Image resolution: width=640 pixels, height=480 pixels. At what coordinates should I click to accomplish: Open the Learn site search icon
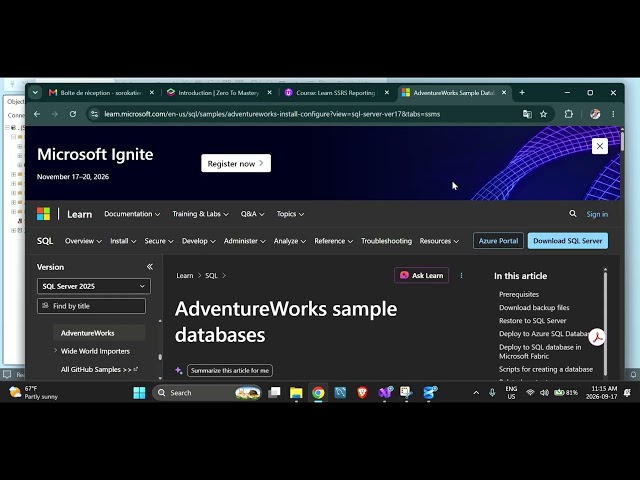[573, 213]
